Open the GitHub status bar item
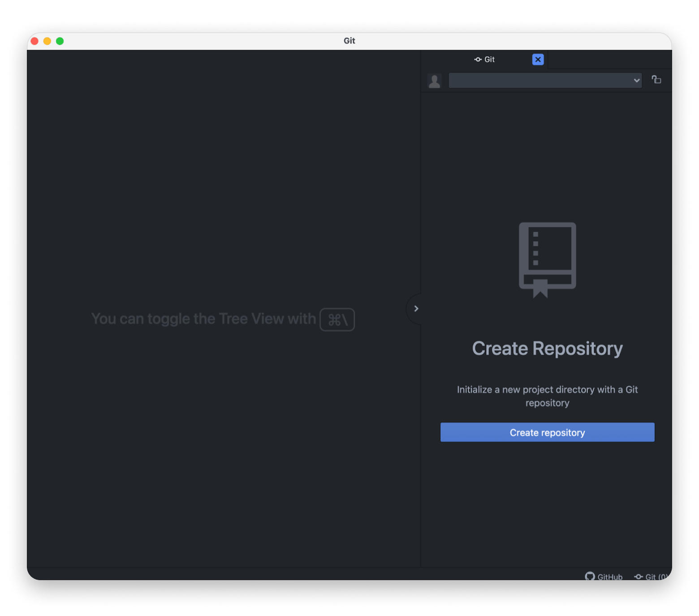The image size is (699, 616). pos(604,576)
